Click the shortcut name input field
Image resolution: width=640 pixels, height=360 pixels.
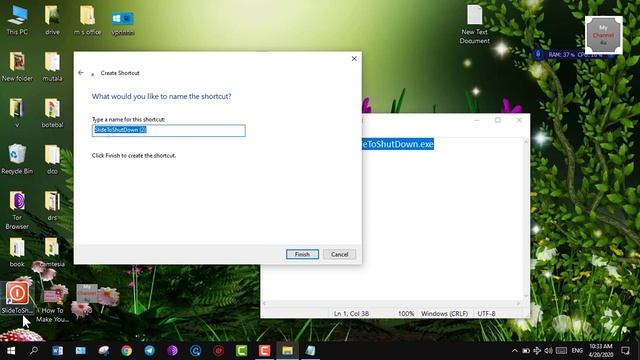click(169, 130)
